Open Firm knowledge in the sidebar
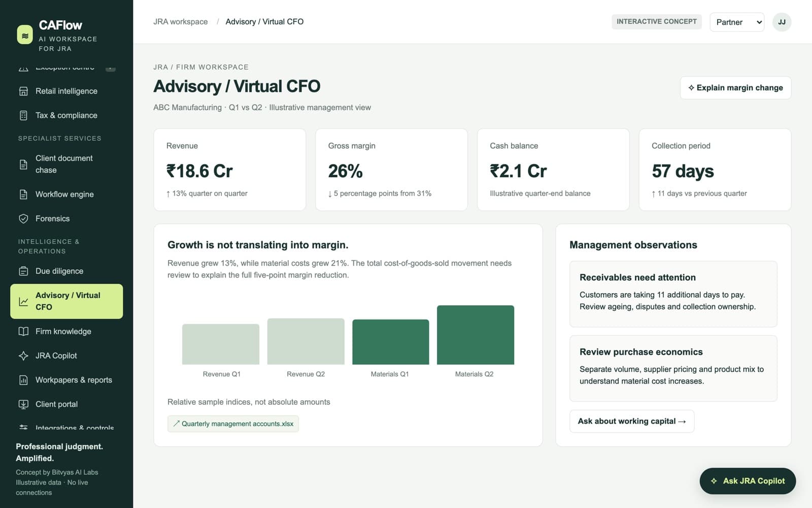 (66, 332)
